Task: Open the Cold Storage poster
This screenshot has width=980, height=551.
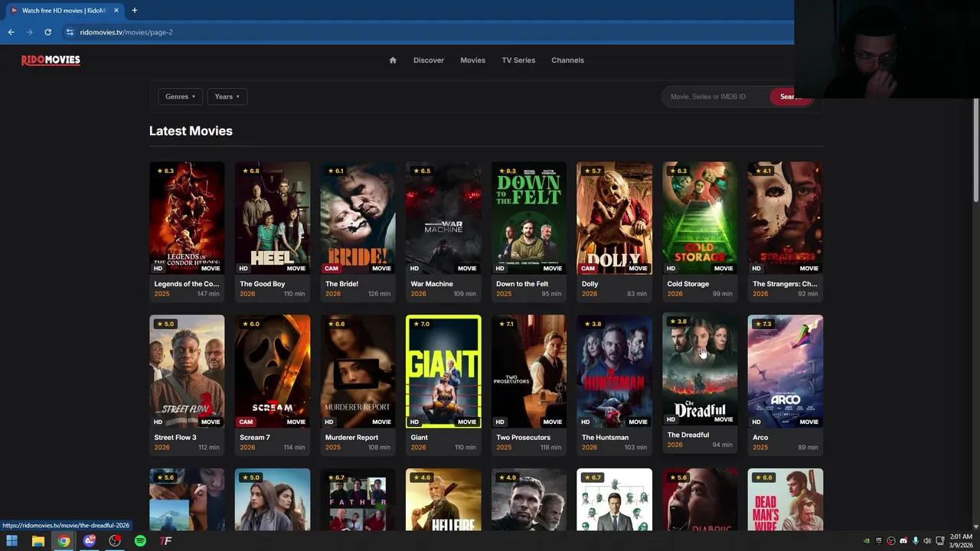Action: tap(700, 218)
